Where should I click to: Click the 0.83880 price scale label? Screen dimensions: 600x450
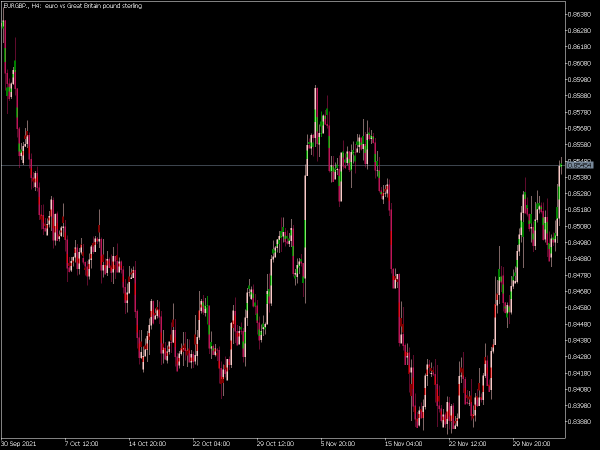click(579, 422)
